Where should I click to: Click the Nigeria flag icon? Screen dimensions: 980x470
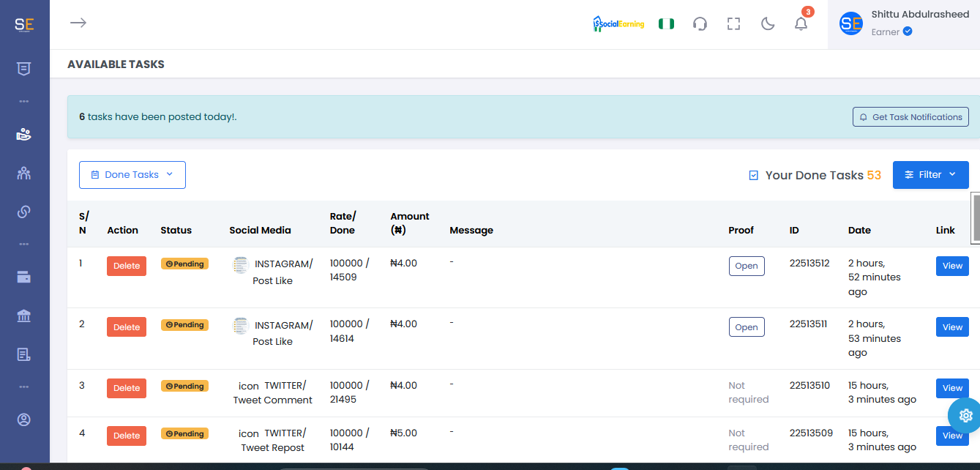pos(666,24)
